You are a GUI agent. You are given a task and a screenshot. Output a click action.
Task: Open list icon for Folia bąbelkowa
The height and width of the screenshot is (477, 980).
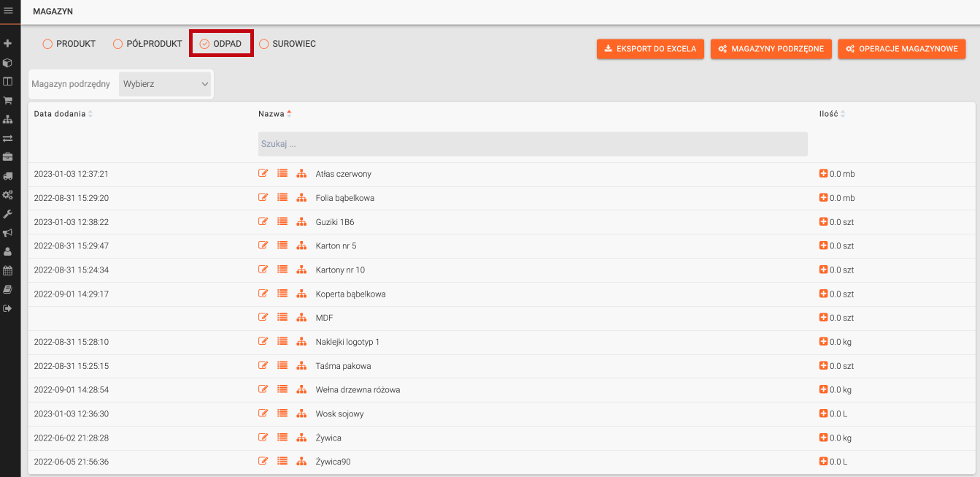click(282, 198)
